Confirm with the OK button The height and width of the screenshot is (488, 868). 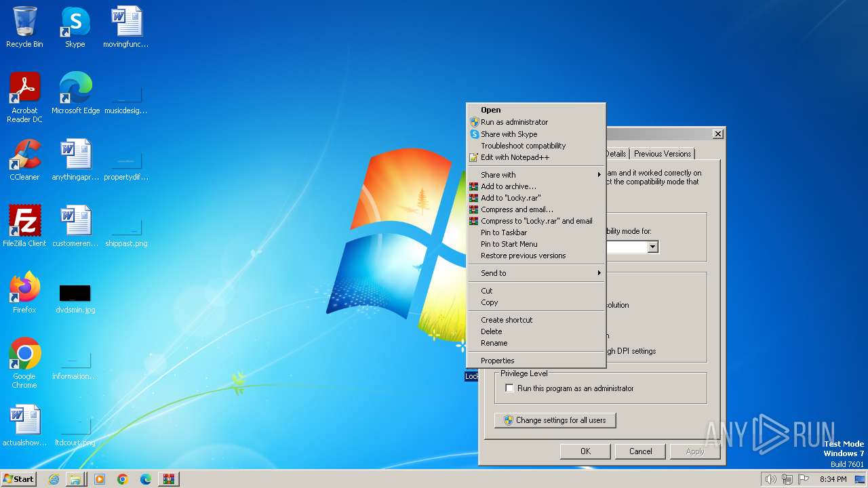[x=585, y=451]
